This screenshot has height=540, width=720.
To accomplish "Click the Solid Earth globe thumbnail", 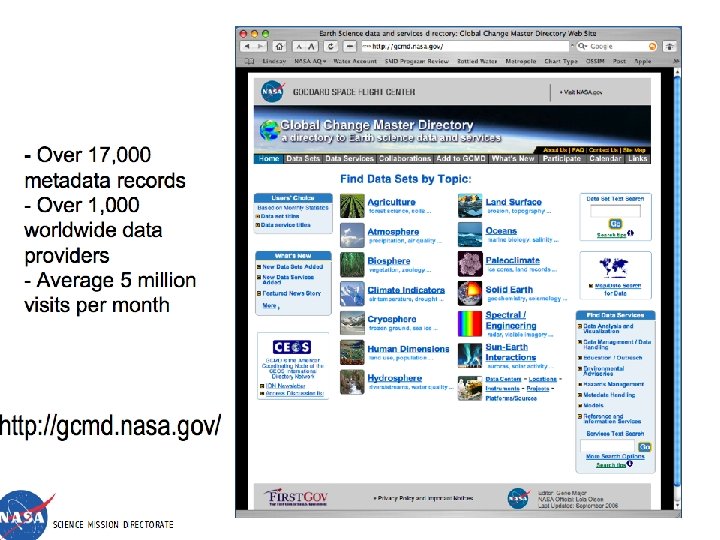I will [x=470, y=294].
